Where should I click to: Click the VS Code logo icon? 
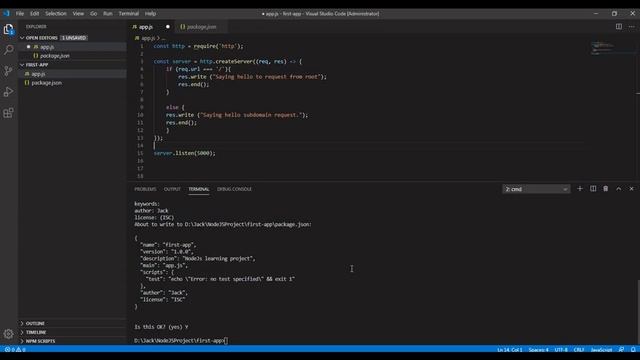[6, 13]
